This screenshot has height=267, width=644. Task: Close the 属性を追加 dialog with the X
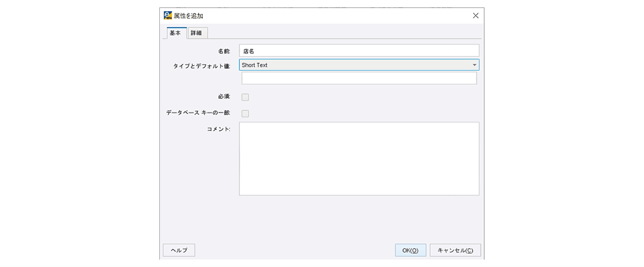point(475,16)
